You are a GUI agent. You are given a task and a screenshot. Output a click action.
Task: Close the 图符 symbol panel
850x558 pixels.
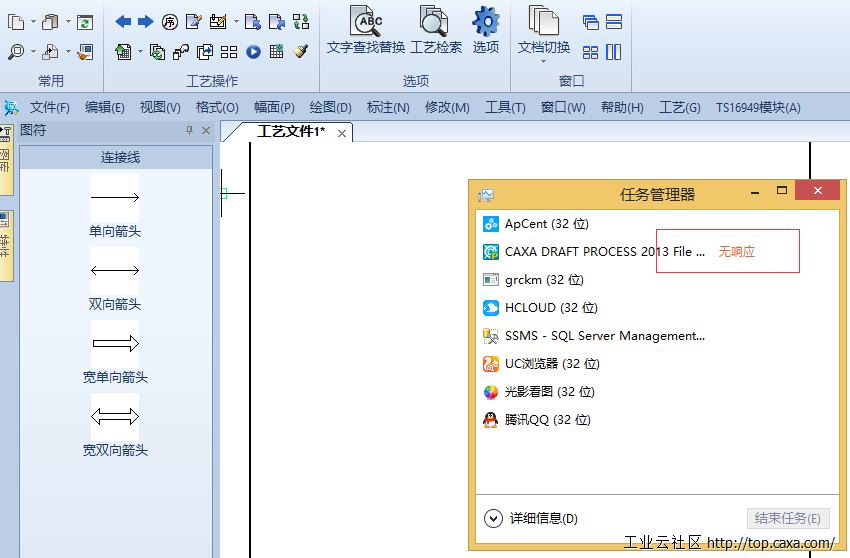click(206, 130)
